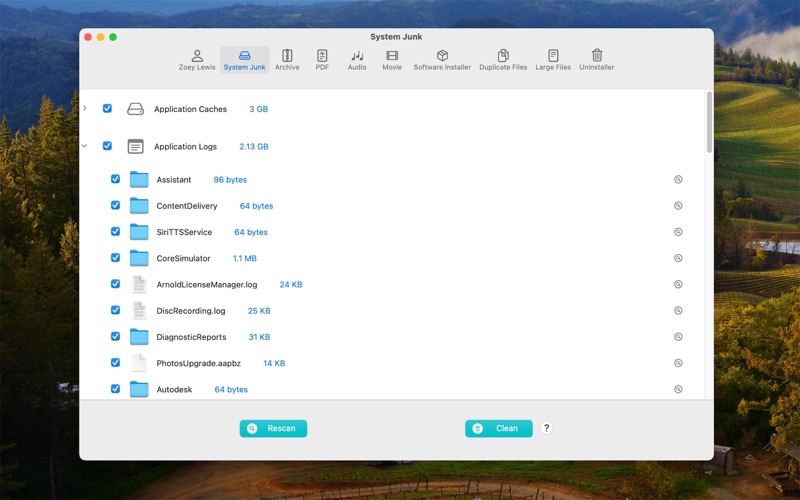Click the System Junk window title
Image resolution: width=800 pixels, height=500 pixels.
coord(396,37)
